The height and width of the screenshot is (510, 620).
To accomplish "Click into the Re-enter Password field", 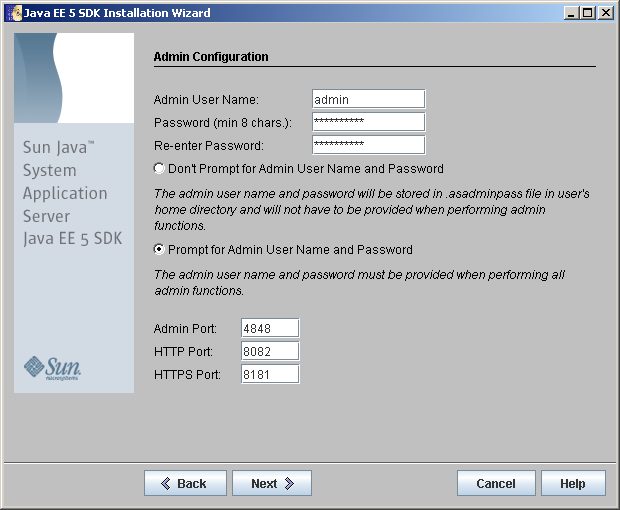I will 368,145.
